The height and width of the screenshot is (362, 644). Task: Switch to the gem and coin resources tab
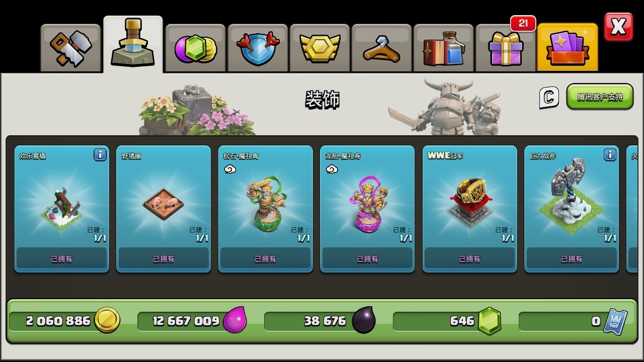tap(195, 48)
